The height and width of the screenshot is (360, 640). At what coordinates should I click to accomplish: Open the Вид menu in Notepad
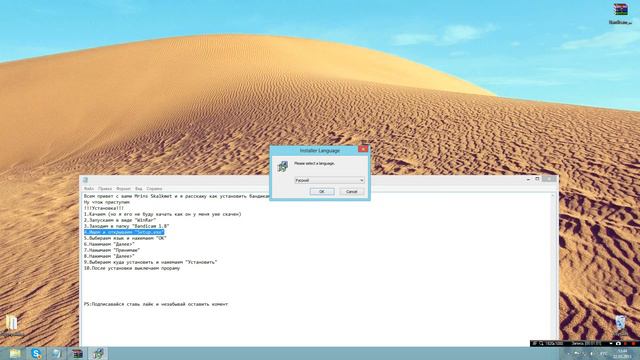tap(139, 189)
